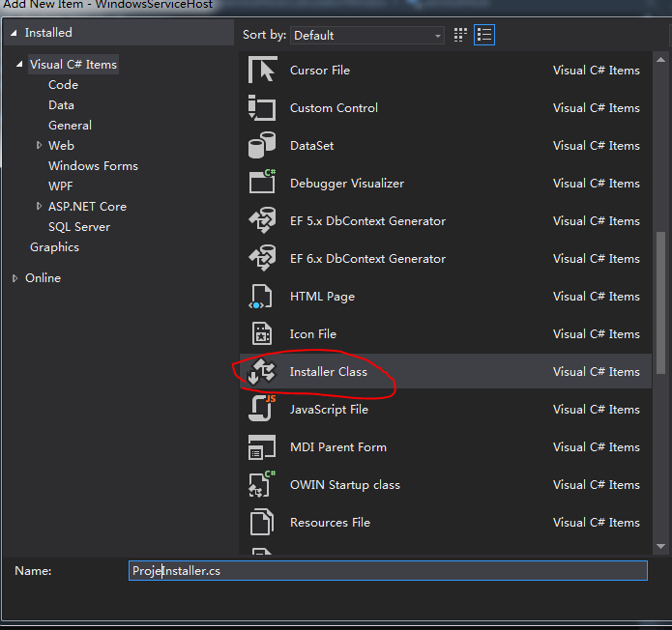Choose the Cursor File item name
This screenshot has height=630, width=672.
click(320, 71)
